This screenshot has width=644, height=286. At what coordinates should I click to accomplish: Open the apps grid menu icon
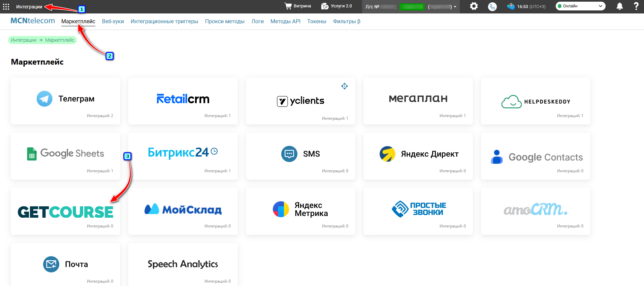[6, 7]
